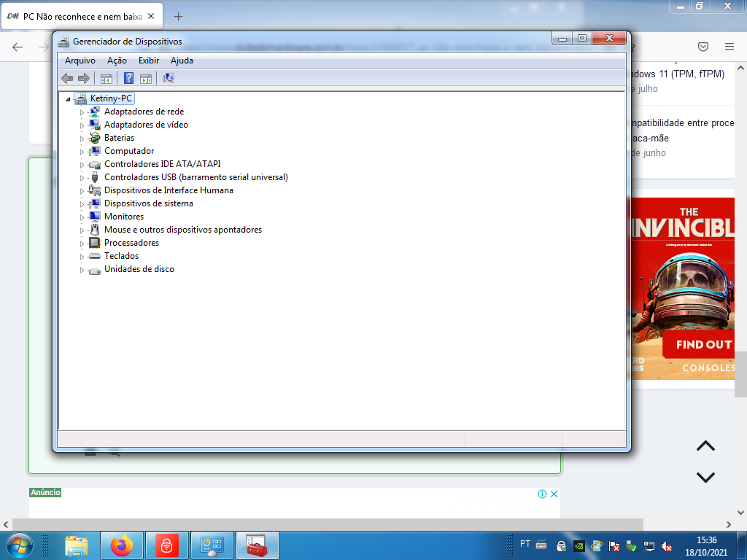Click the keyboard icon beside Teclados
Image resolution: width=747 pixels, height=560 pixels.
[95, 256]
